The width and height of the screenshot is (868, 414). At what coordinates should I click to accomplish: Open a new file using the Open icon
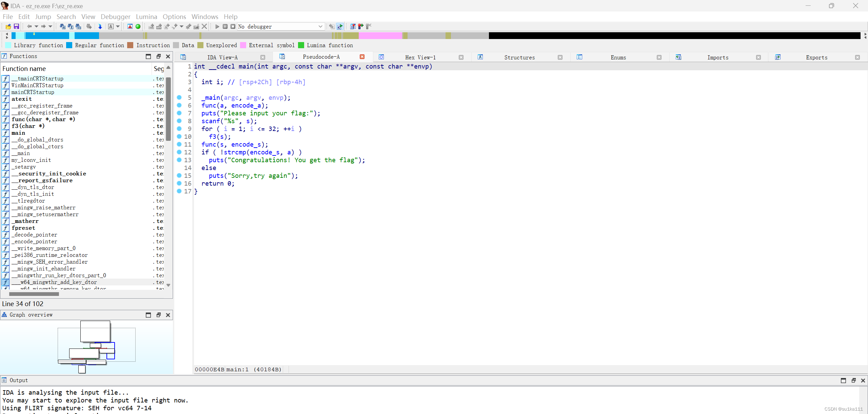pyautogui.click(x=8, y=26)
